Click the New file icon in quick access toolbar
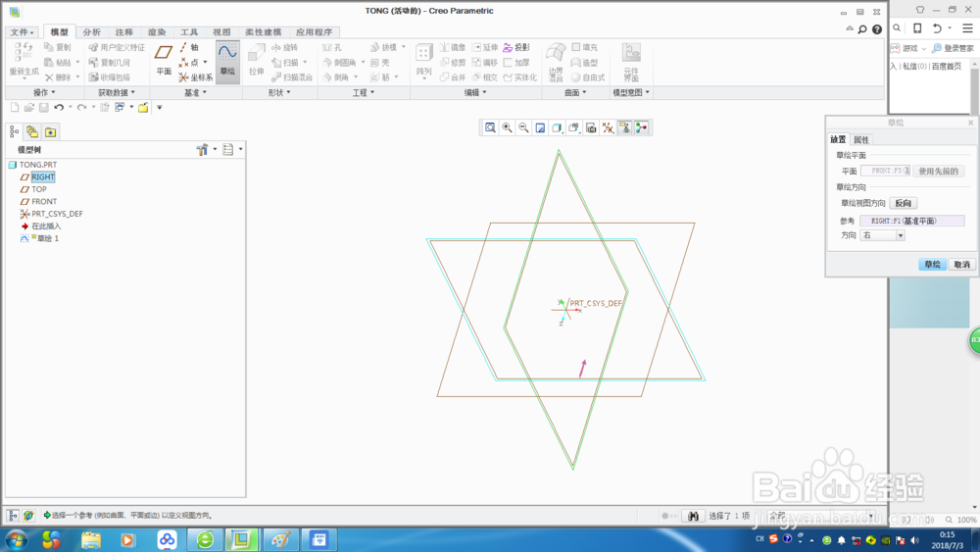 tap(15, 108)
